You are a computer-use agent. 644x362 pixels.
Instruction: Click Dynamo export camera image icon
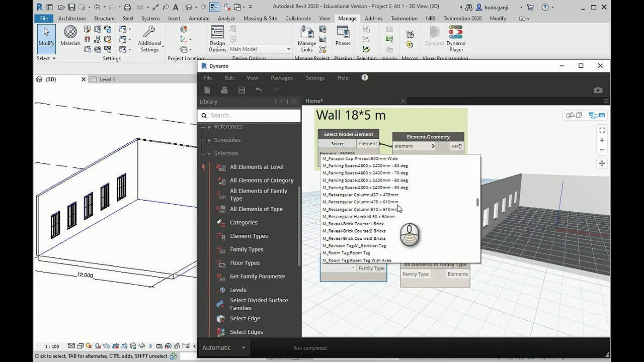(x=598, y=90)
